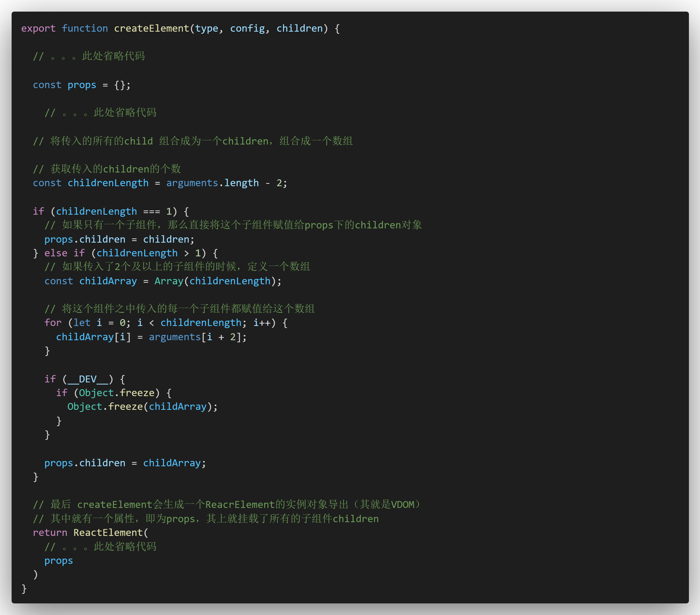Click const props declaration line
The width and height of the screenshot is (700, 615).
click(82, 85)
